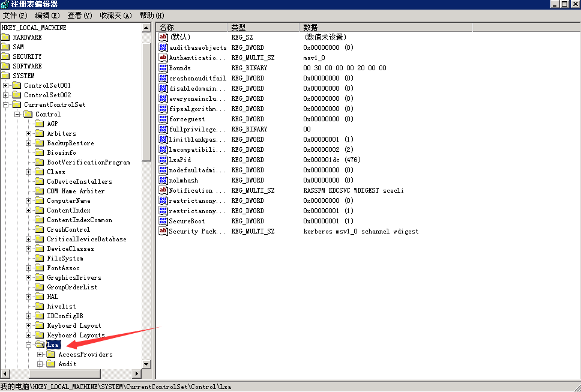Viewport: 581px width, 392px height.
Task: Click tree pane scroll right arrow
Action: [137, 373]
